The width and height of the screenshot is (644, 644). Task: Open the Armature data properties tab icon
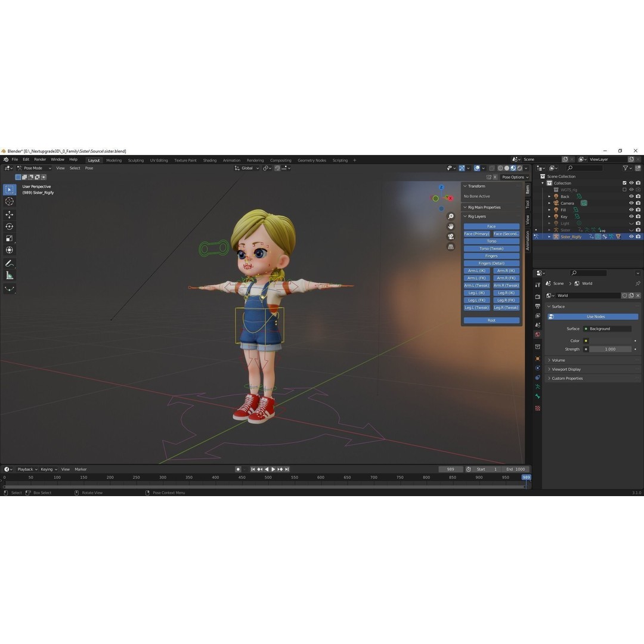point(538,387)
